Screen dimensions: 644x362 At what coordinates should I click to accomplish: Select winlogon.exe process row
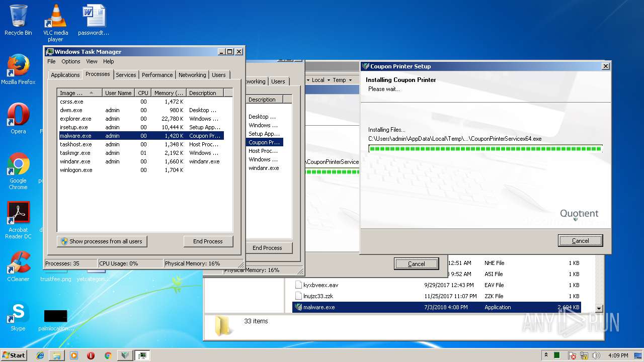[141, 170]
